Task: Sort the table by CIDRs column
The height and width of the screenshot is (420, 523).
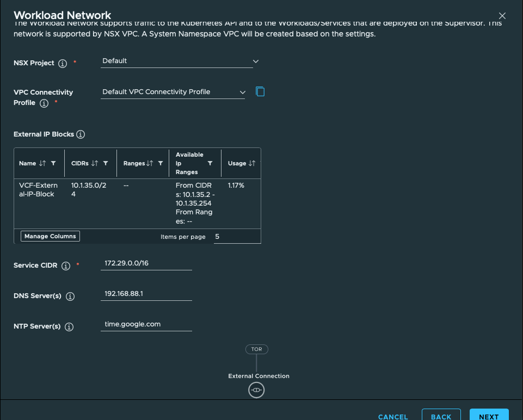Action: click(x=95, y=163)
